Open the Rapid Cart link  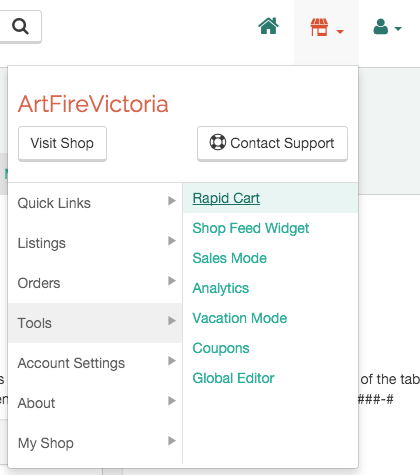pyautogui.click(x=226, y=198)
